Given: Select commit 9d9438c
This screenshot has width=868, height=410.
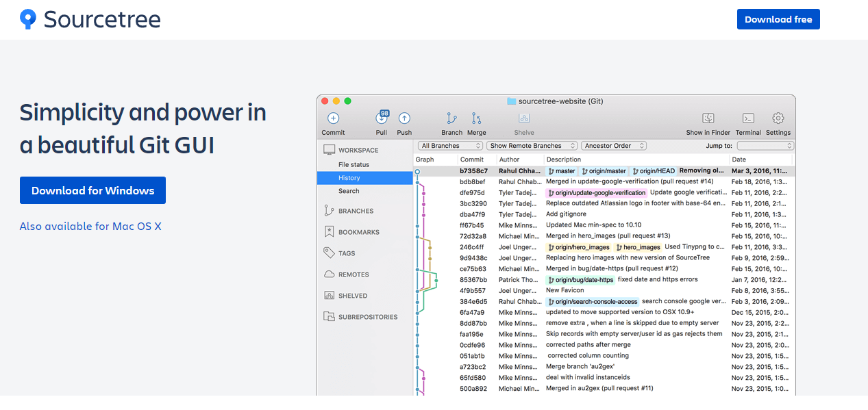Looking at the screenshot, I should click(x=604, y=258).
